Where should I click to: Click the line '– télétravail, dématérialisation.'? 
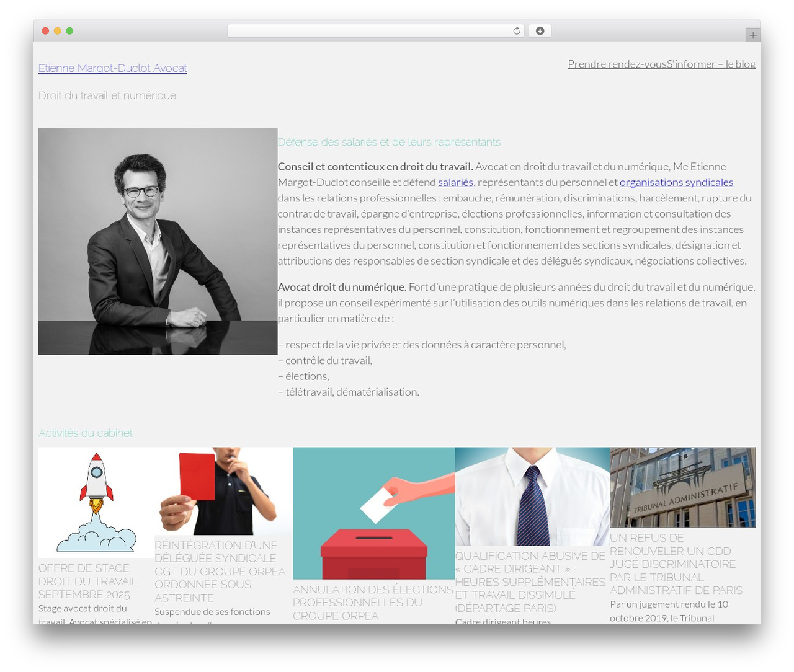(x=349, y=392)
